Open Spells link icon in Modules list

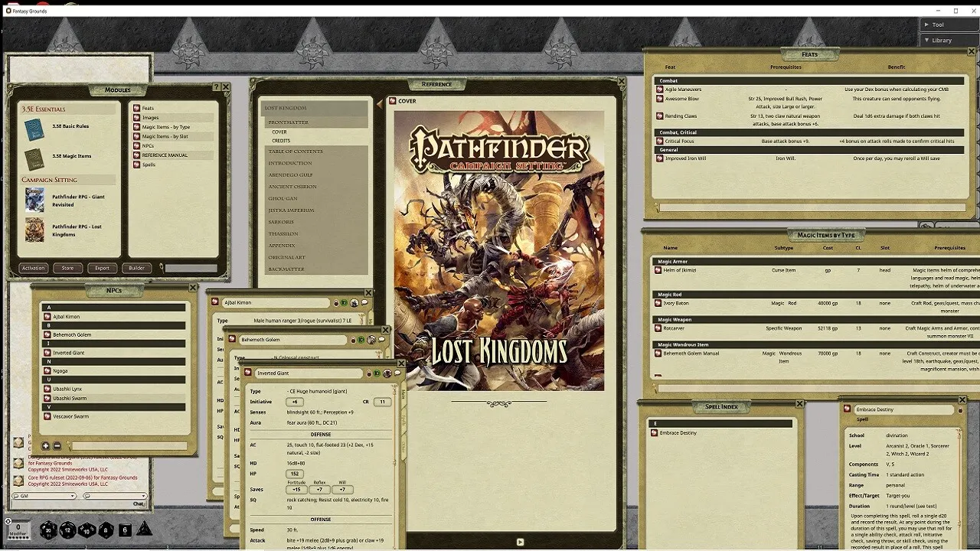click(136, 165)
